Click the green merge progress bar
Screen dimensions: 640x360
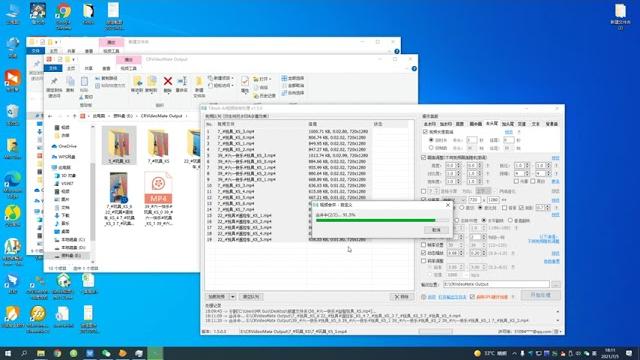[376, 220]
